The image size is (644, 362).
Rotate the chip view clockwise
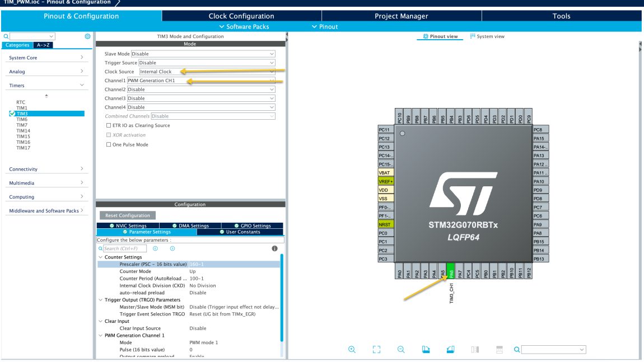pos(426,349)
